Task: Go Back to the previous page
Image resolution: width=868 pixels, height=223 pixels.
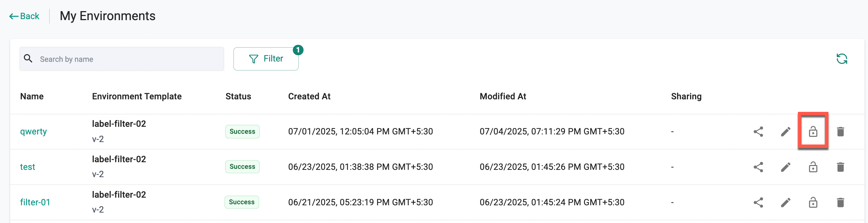Action: (24, 16)
